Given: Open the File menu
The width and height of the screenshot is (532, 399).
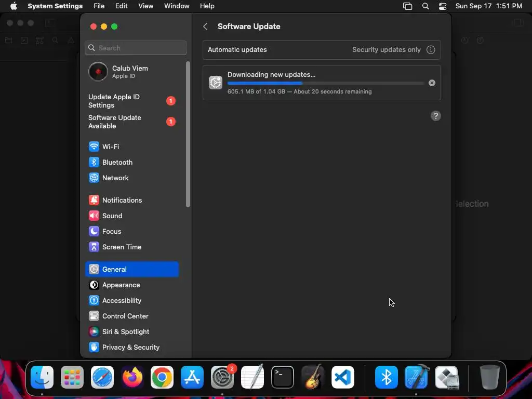Looking at the screenshot, I should (x=99, y=6).
